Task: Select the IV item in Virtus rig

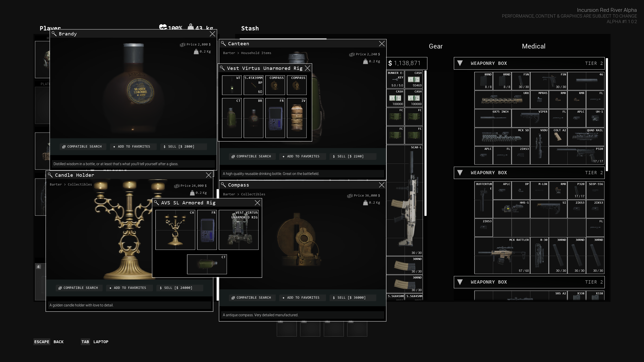Action: [297, 118]
